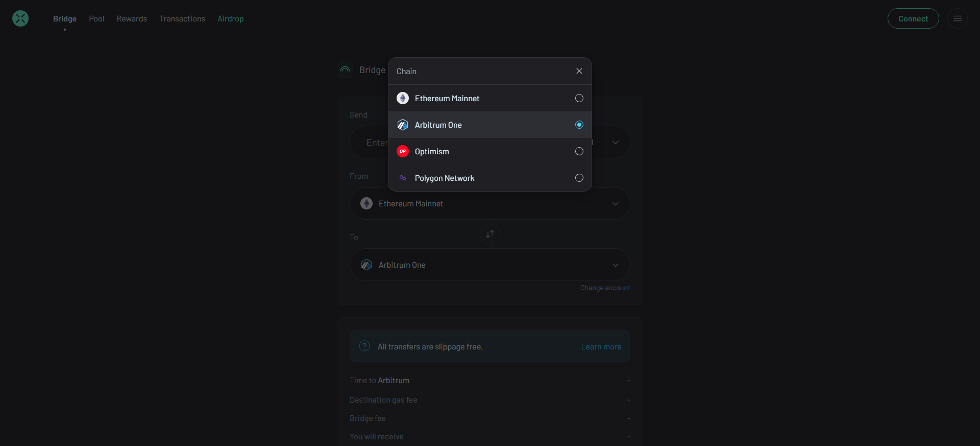The width and height of the screenshot is (980, 446).
Task: Expand the From chain dropdown
Action: (x=615, y=203)
